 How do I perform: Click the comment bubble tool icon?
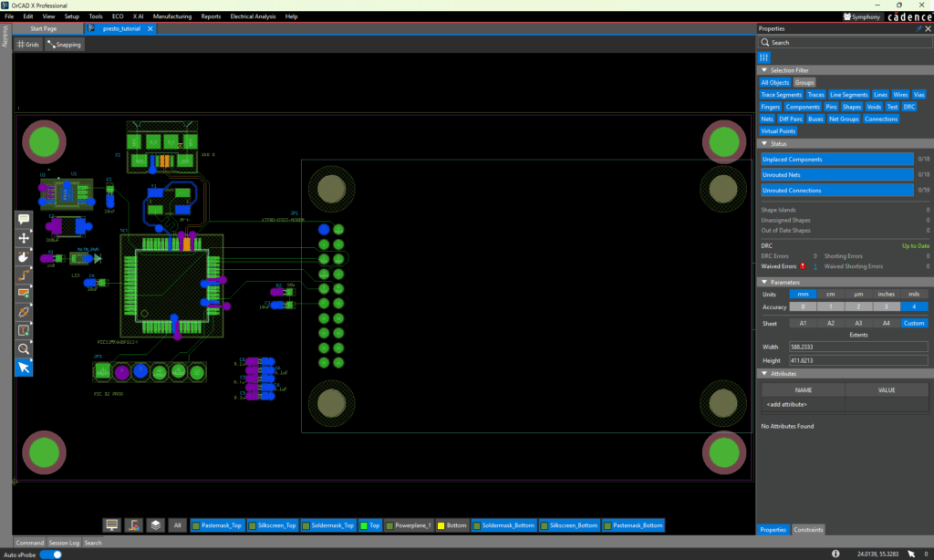pos(25,219)
